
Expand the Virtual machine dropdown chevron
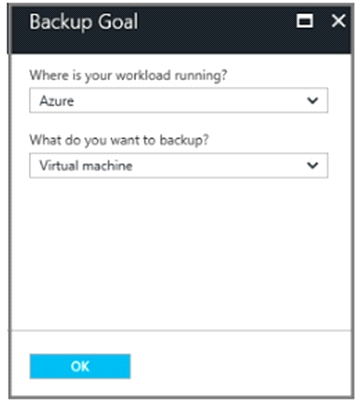(313, 165)
